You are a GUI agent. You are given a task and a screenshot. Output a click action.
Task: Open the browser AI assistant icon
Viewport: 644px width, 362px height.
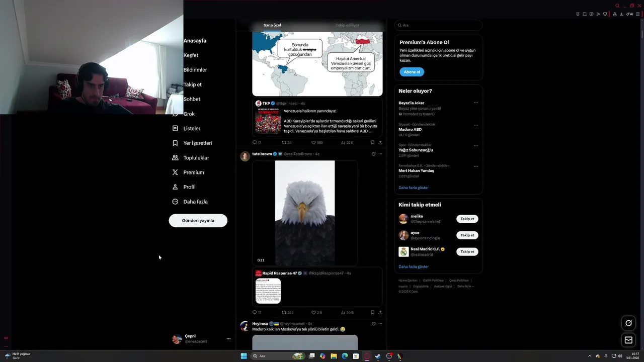(629, 14)
